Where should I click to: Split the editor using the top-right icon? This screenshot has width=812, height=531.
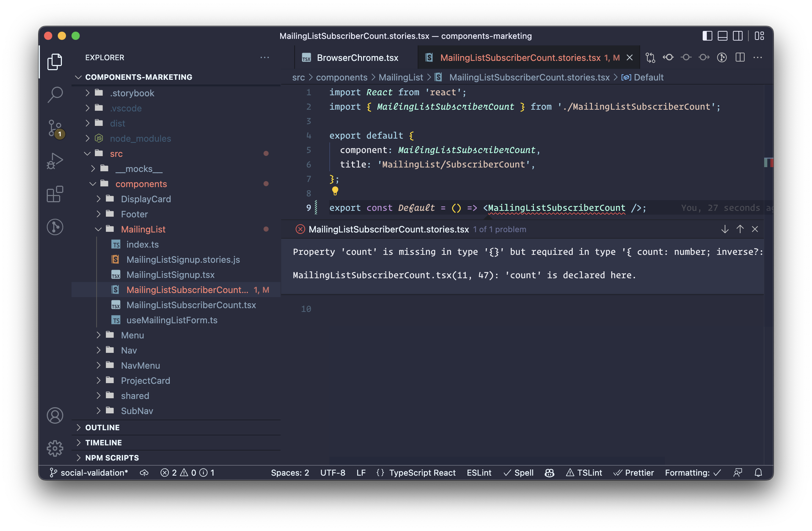click(x=739, y=57)
